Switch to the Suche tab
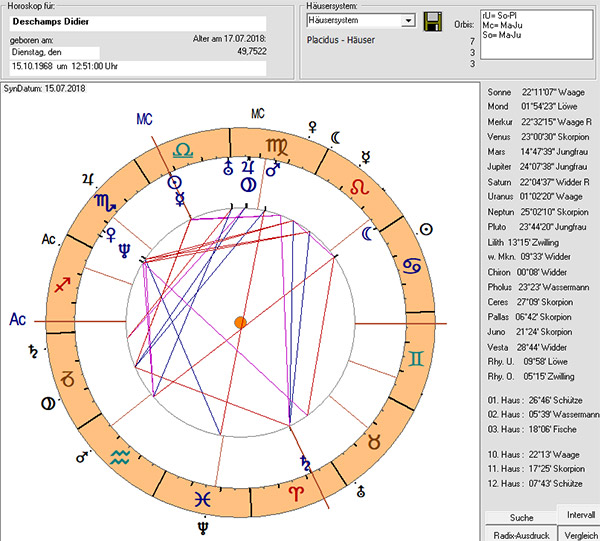 (x=521, y=517)
